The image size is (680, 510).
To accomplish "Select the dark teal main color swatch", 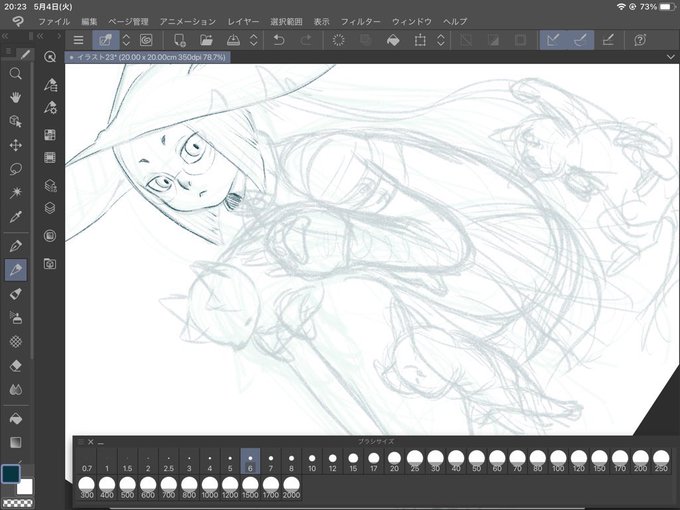I will (11, 474).
